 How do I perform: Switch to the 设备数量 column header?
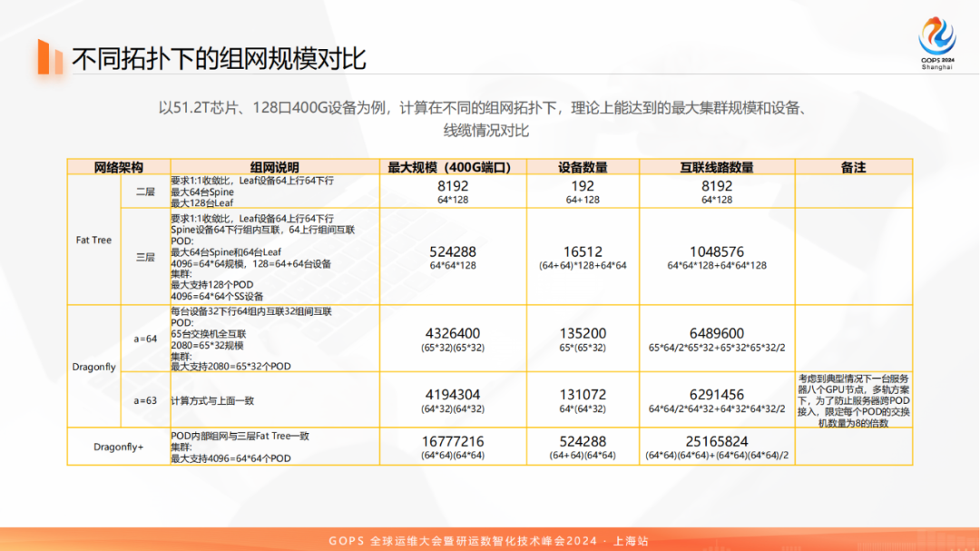coord(583,166)
